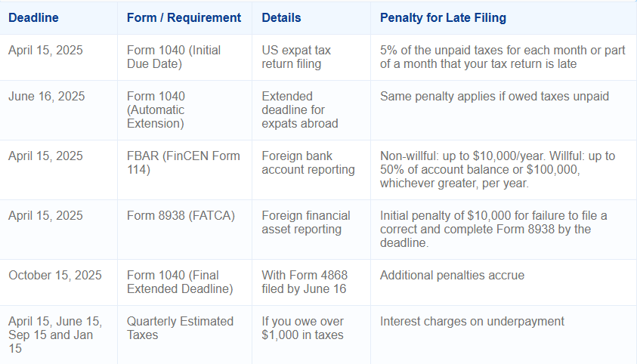Select the Non-willful penalty description text

pos(497,169)
